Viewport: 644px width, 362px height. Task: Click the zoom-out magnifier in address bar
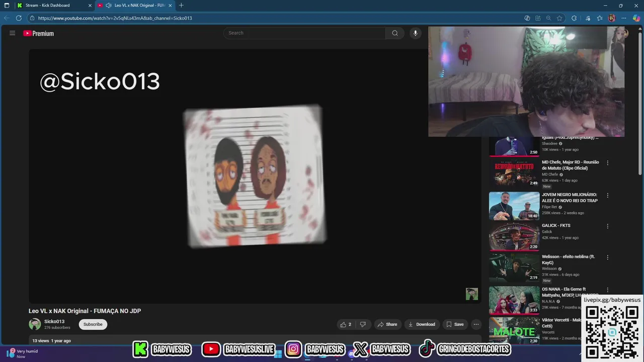tap(548, 18)
